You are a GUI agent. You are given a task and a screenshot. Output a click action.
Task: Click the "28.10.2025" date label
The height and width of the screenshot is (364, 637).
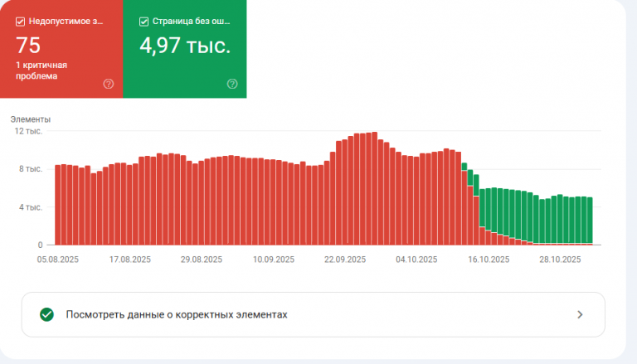(560, 260)
